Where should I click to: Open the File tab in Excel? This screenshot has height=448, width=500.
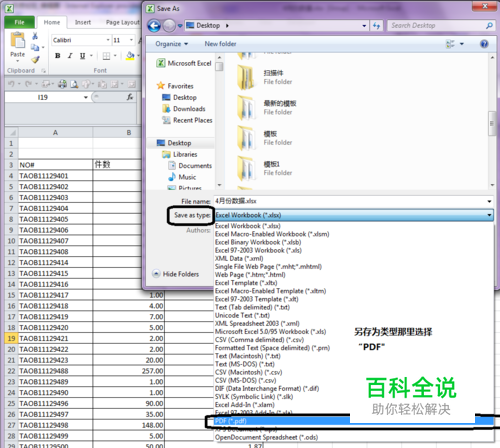point(19,22)
